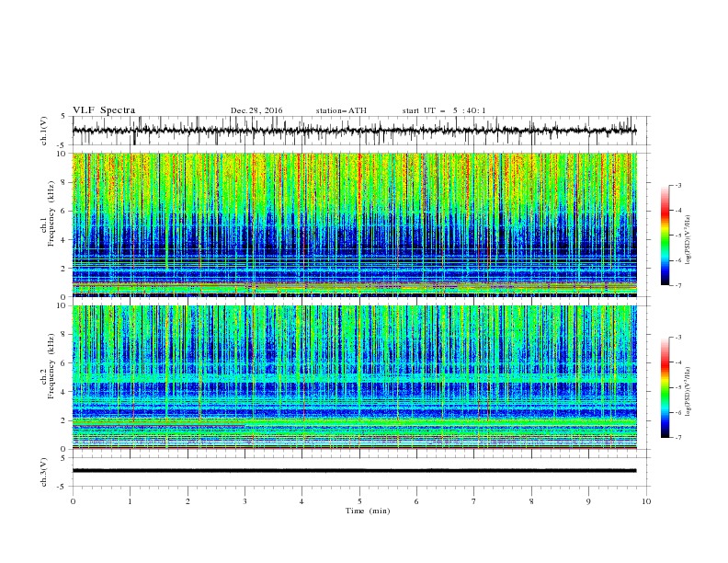Select ch.2 "Frequency (kHz)" axis label
Image resolution: width=728 pixels, height=563 pixels.
pyautogui.click(x=51, y=366)
